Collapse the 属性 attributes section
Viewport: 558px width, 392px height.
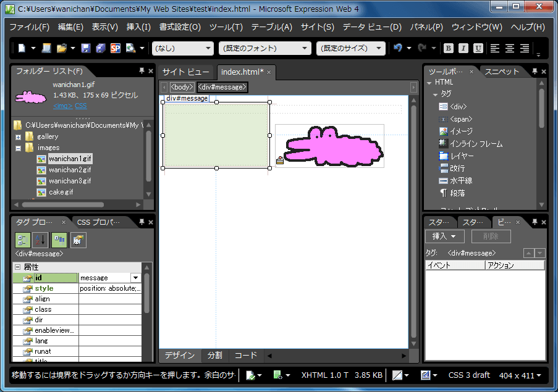coord(17,267)
